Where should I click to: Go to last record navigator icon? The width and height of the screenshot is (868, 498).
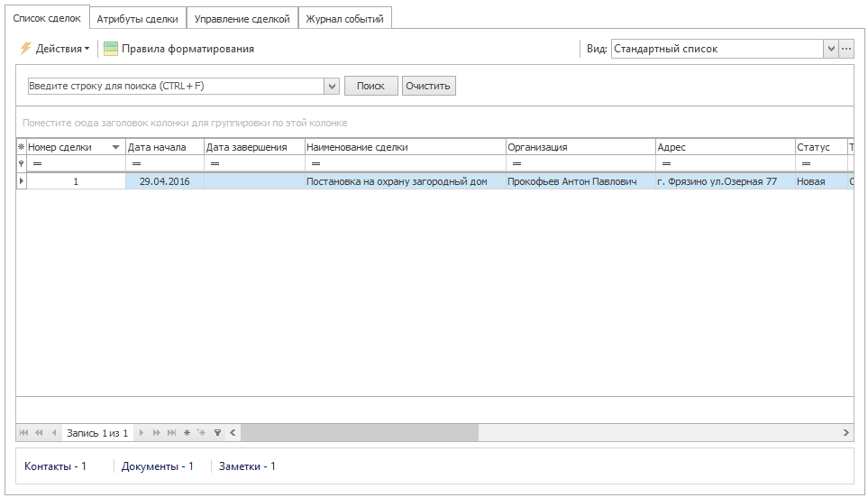click(172, 433)
